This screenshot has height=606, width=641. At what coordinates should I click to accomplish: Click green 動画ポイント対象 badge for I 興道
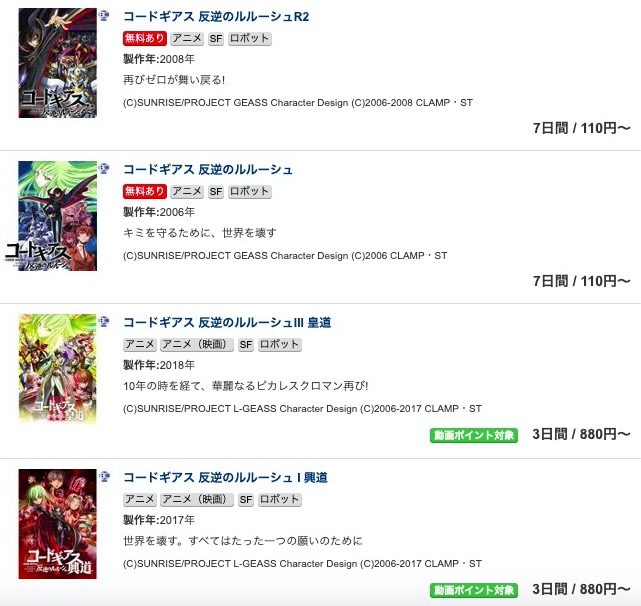[474, 590]
